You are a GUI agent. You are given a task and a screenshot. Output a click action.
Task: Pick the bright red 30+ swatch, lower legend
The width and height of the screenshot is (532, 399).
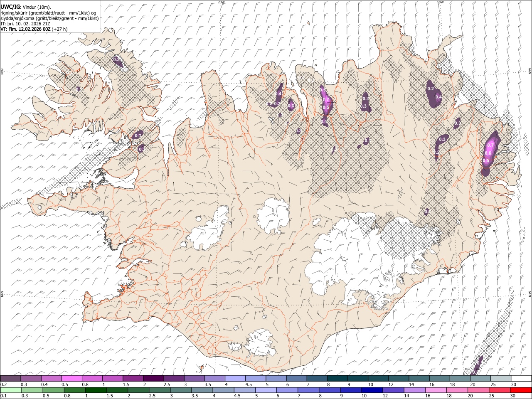[520, 390]
